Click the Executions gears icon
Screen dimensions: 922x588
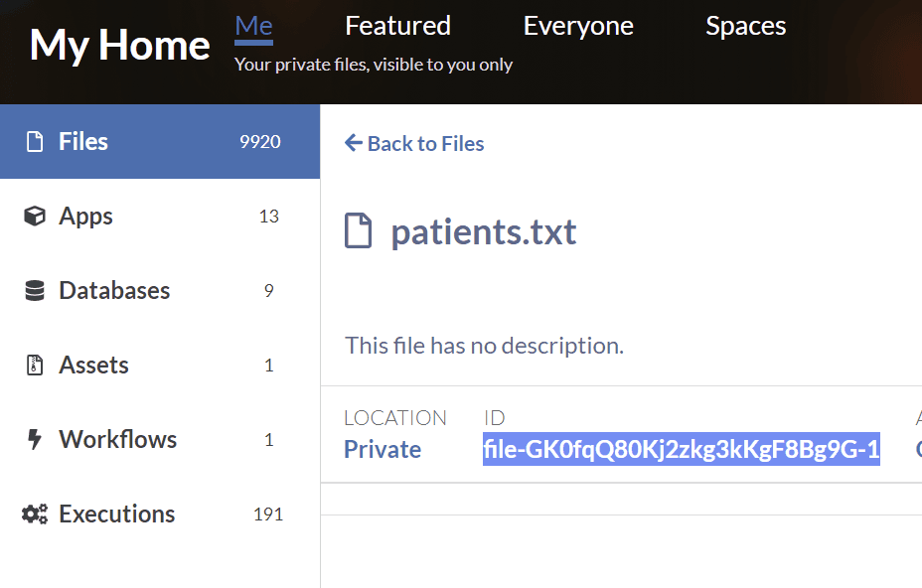(35, 514)
